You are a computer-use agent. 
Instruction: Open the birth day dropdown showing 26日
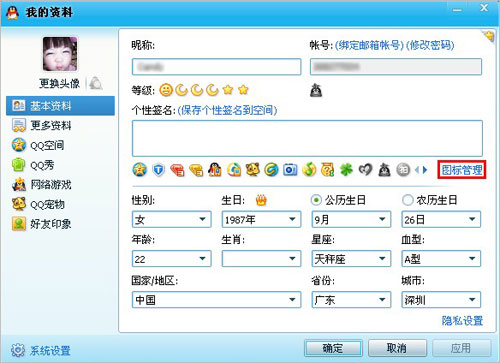[x=441, y=219]
